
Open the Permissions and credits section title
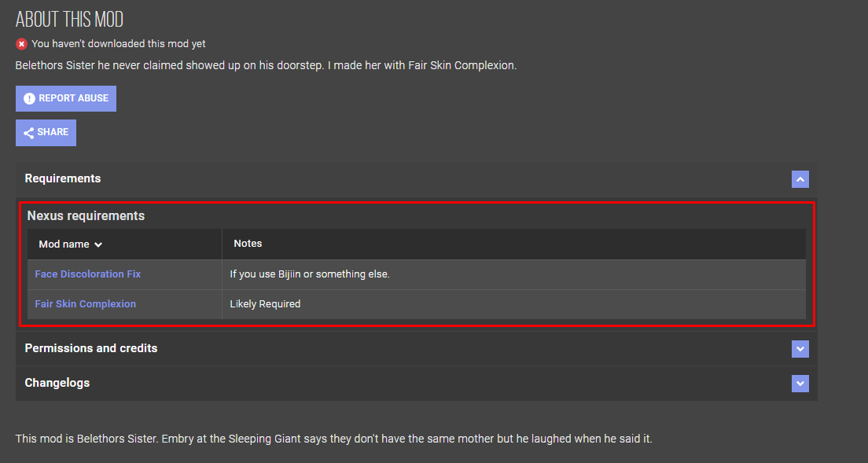91,348
